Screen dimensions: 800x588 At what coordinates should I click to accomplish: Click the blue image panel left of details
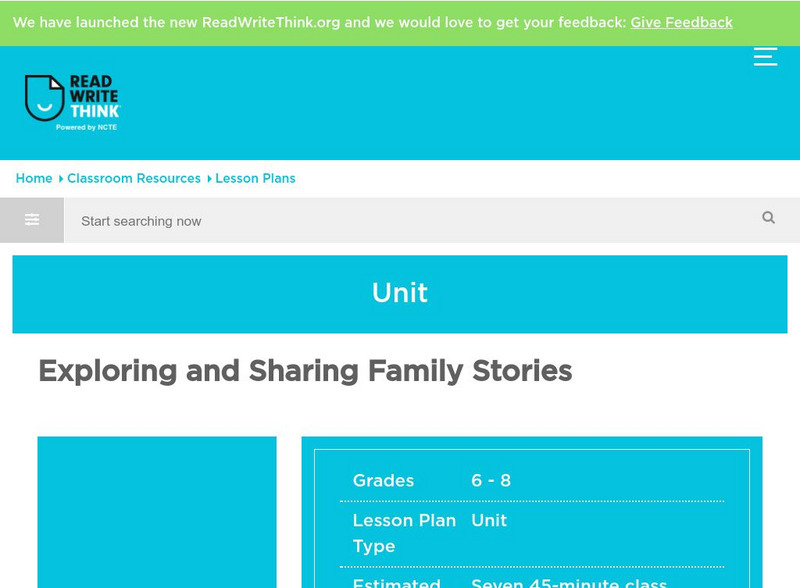pyautogui.click(x=157, y=510)
